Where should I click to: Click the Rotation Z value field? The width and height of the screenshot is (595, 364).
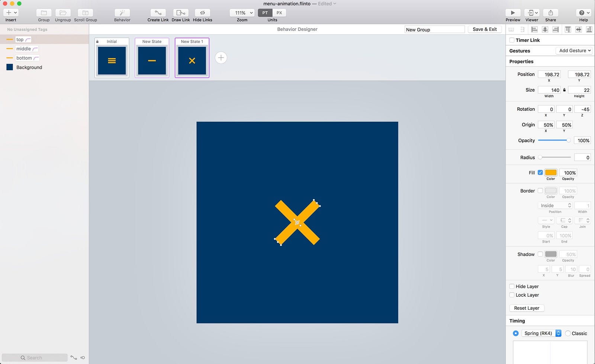tap(582, 109)
